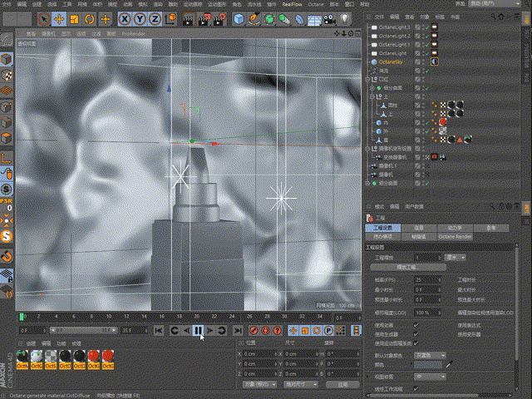The height and width of the screenshot is (399, 532).
Task: Toggle autokeying red button
Action: (266, 330)
